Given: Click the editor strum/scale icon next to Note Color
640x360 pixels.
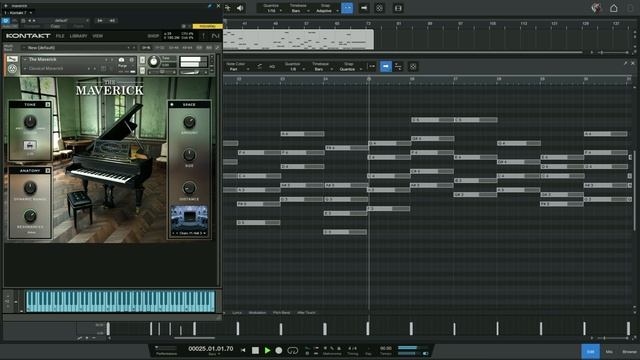Looking at the screenshot, I should coord(259,66).
